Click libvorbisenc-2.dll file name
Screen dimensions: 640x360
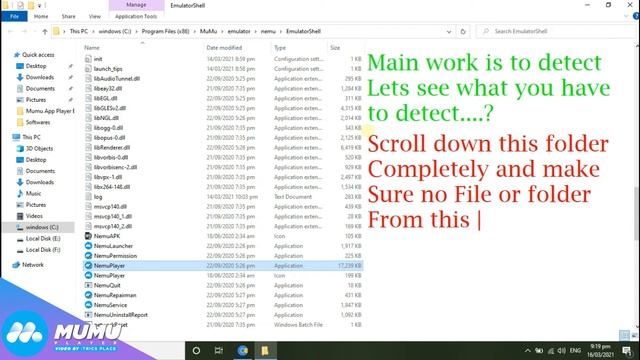click(x=116, y=167)
